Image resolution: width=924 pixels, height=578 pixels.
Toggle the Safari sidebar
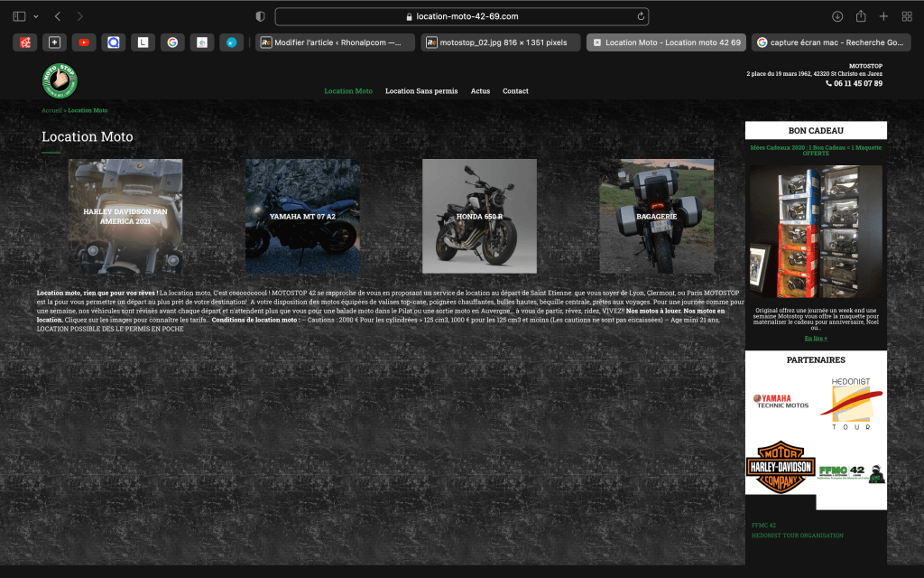coord(20,16)
